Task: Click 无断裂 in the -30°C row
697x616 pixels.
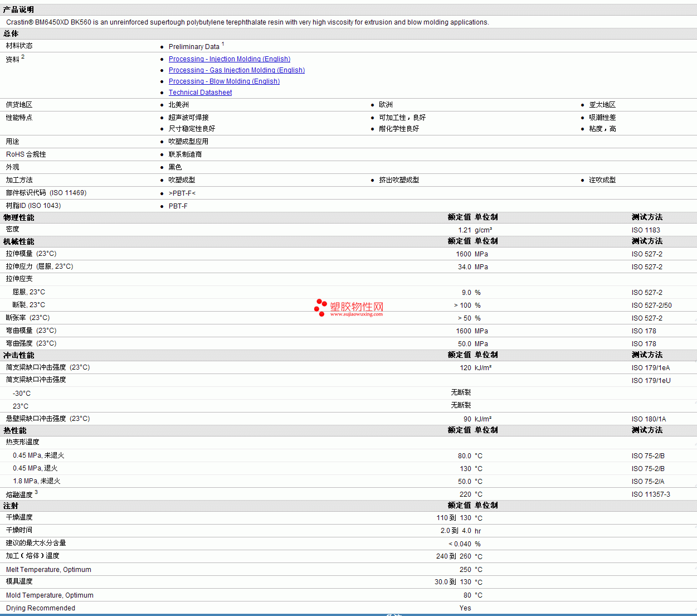Action: point(461,392)
